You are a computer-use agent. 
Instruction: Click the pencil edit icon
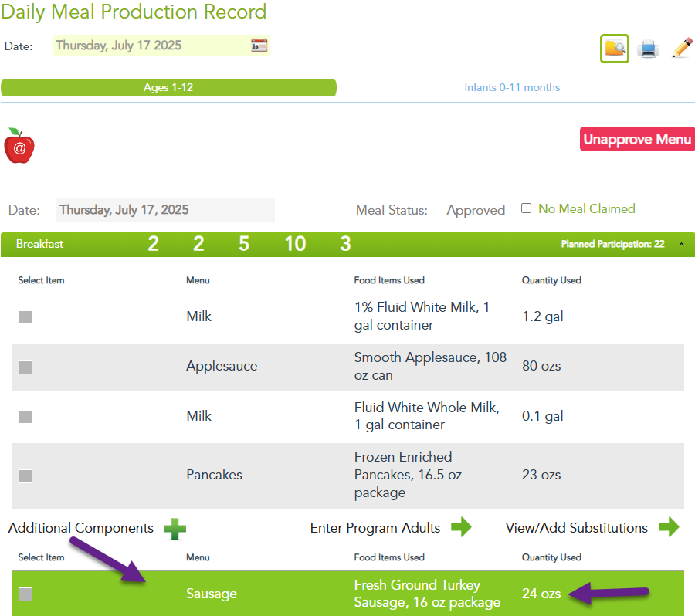tap(682, 48)
